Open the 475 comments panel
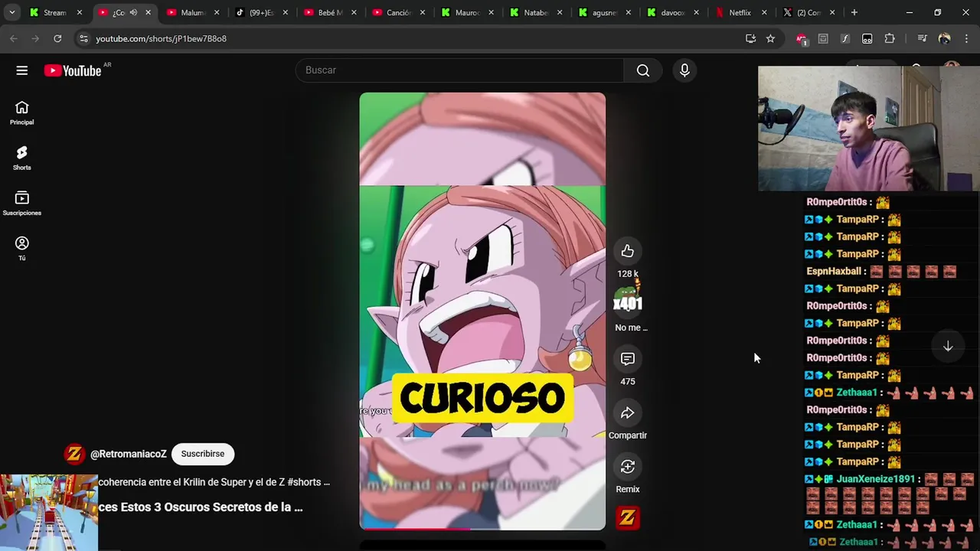The image size is (980, 551). click(627, 359)
